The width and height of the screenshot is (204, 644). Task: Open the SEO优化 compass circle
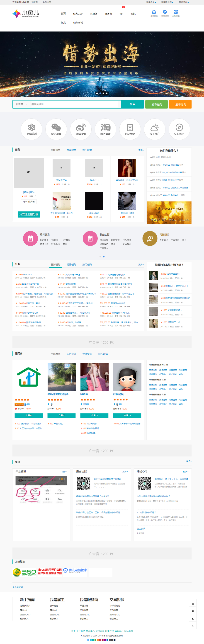point(179,129)
